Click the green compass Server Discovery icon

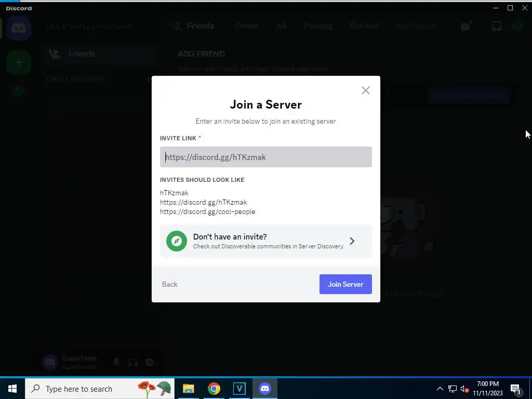coord(177,241)
